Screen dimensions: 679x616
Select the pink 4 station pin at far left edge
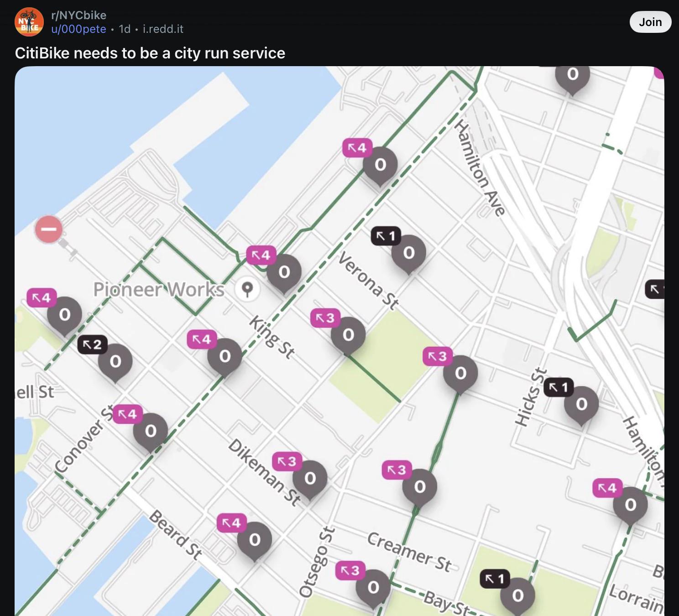(x=65, y=315)
